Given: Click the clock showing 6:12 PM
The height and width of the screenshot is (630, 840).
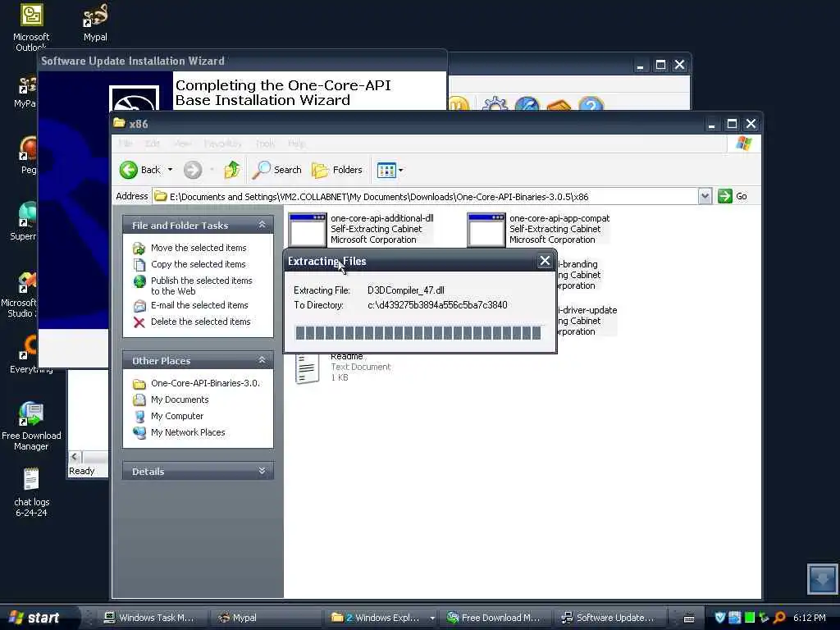Looking at the screenshot, I should pyautogui.click(x=810, y=618).
